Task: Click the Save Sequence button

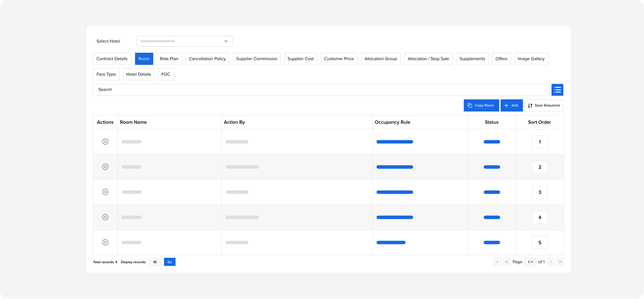Action: [544, 105]
